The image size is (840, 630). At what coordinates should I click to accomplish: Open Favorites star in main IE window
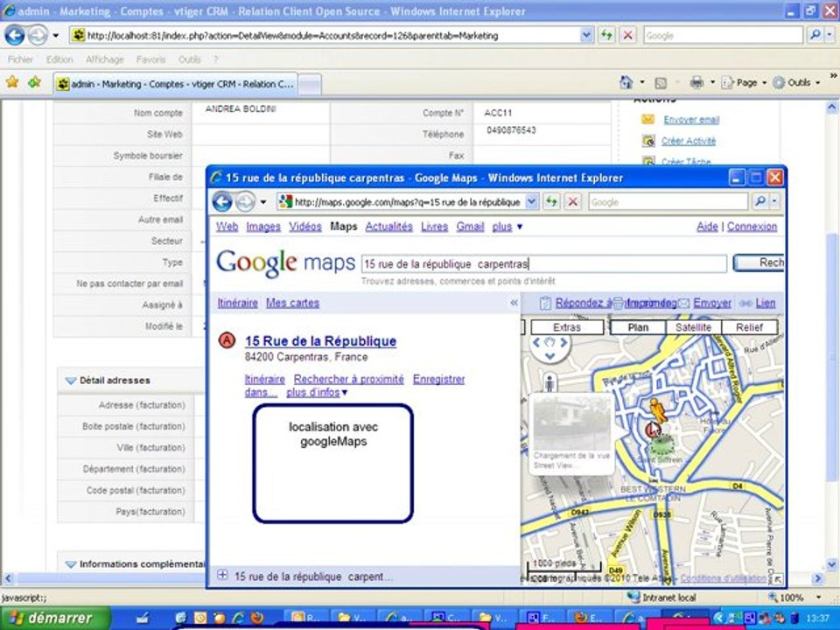(x=12, y=82)
